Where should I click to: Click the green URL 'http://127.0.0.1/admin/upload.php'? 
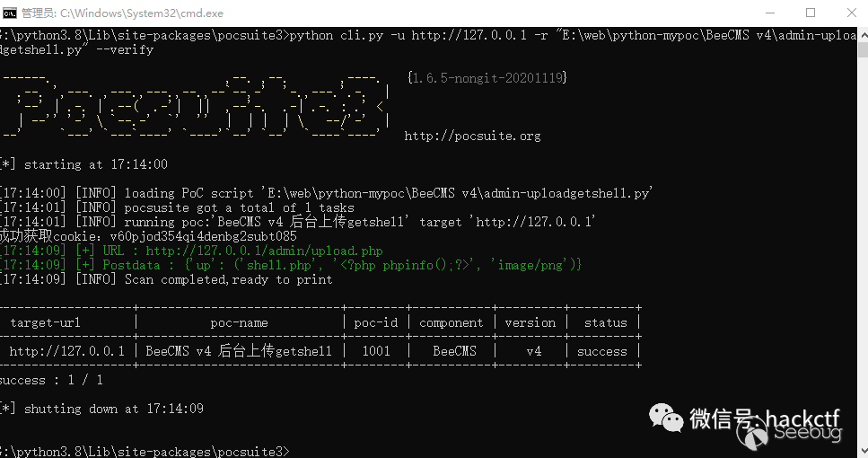(x=264, y=251)
